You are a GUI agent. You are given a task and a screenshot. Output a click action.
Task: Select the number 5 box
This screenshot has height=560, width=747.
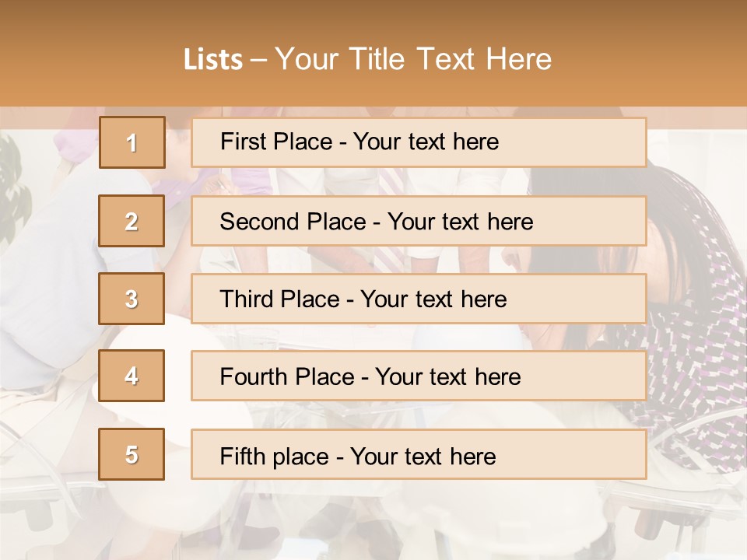coord(132,454)
